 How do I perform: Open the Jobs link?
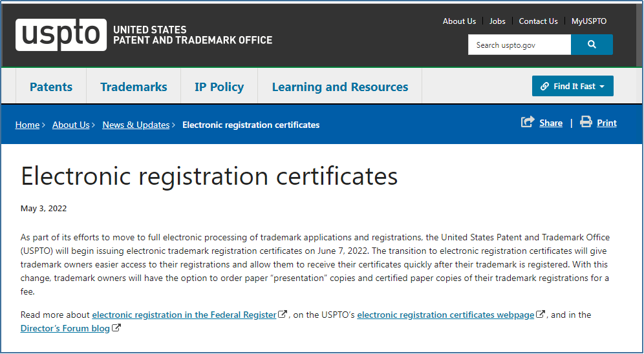pyautogui.click(x=497, y=21)
